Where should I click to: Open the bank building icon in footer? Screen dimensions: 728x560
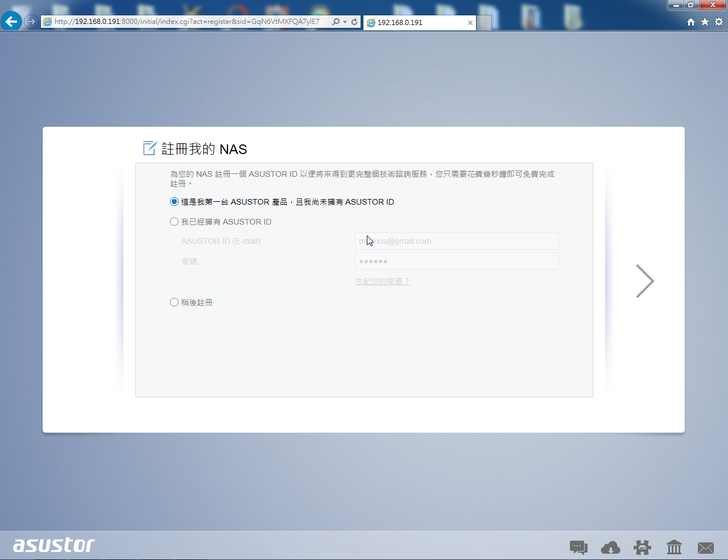click(674, 547)
